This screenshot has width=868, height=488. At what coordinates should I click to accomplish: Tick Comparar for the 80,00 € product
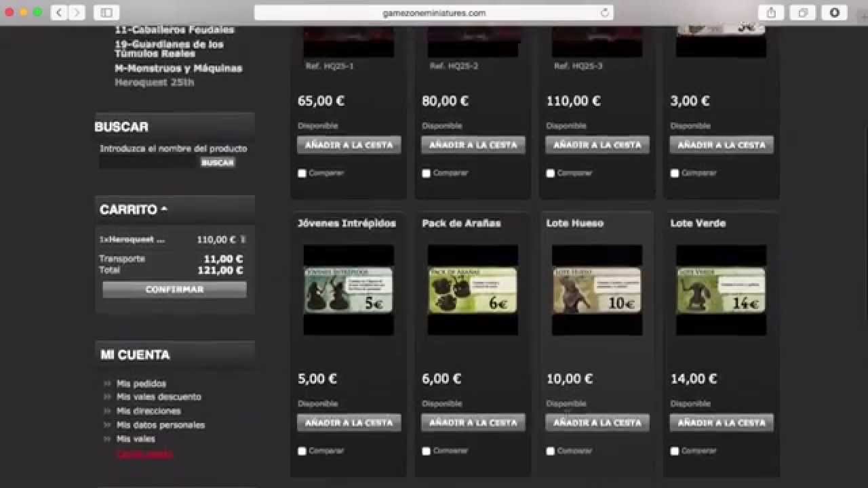point(426,174)
